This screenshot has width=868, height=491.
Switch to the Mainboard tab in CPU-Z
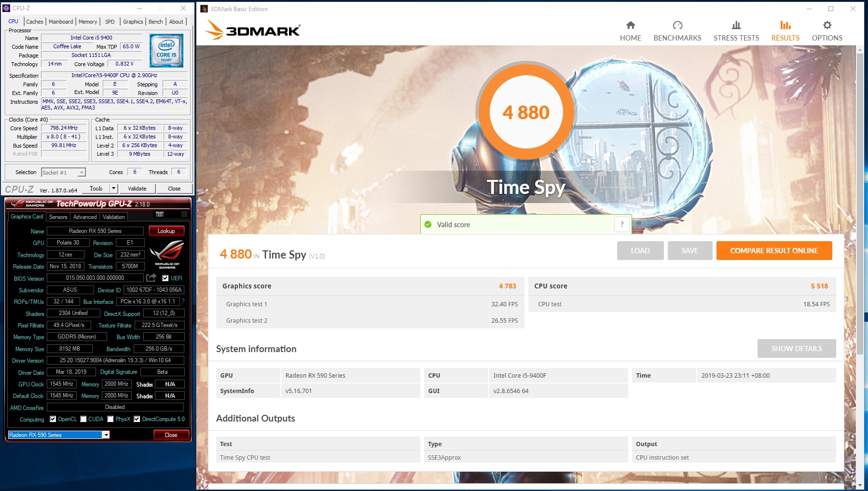[x=61, y=22]
